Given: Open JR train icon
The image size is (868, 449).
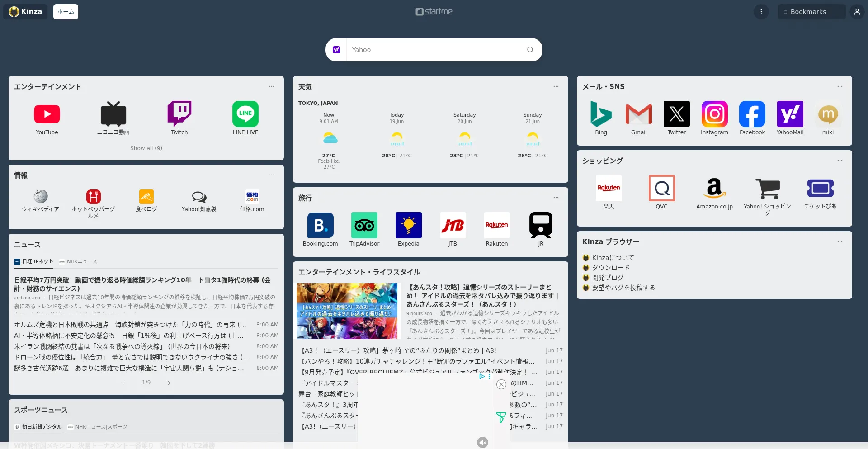Looking at the screenshot, I should coord(541,225).
